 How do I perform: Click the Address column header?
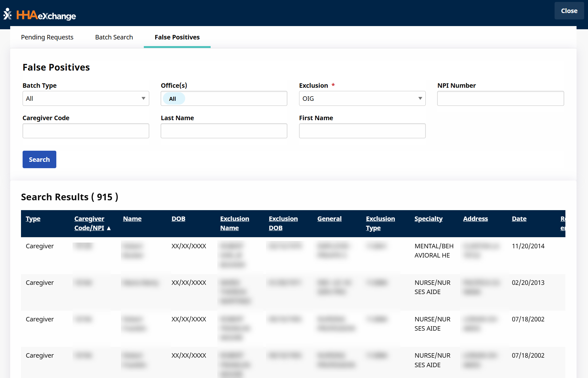coord(475,219)
